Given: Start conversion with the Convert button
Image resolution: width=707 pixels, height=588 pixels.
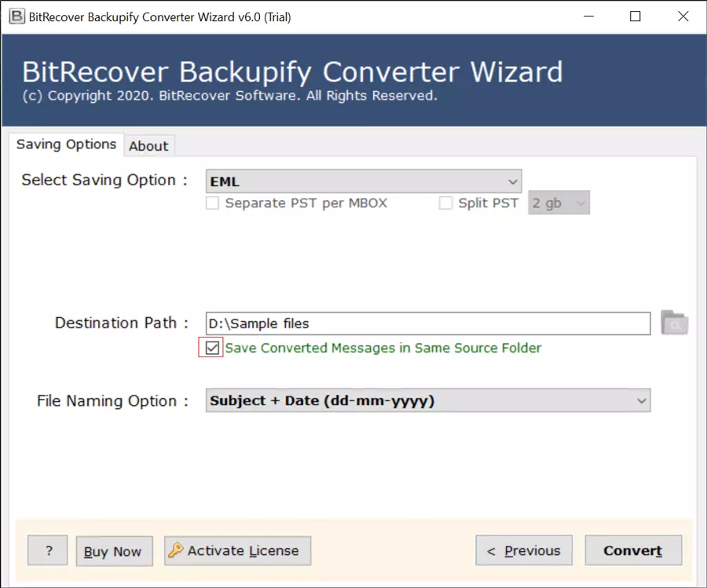Looking at the screenshot, I should pos(633,550).
